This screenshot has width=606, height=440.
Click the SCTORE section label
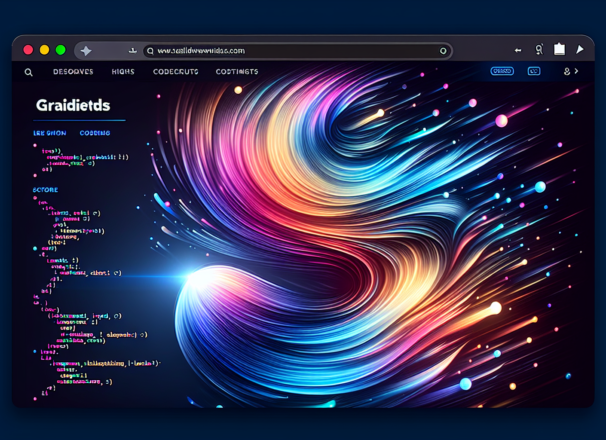45,189
